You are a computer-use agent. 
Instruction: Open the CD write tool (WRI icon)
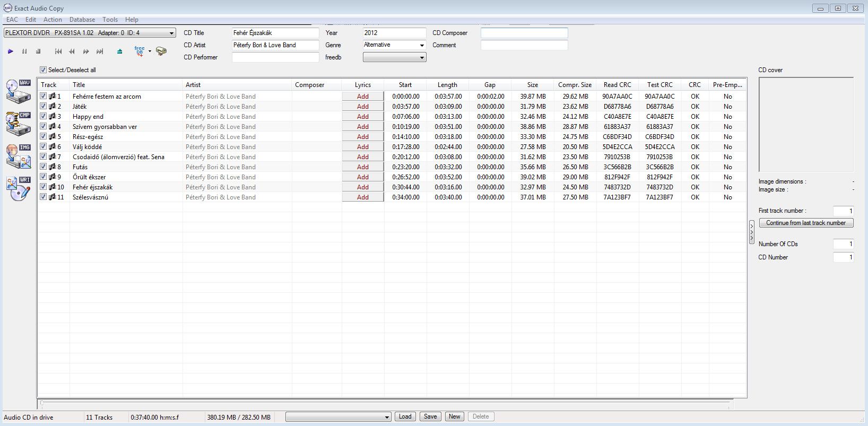click(x=19, y=188)
